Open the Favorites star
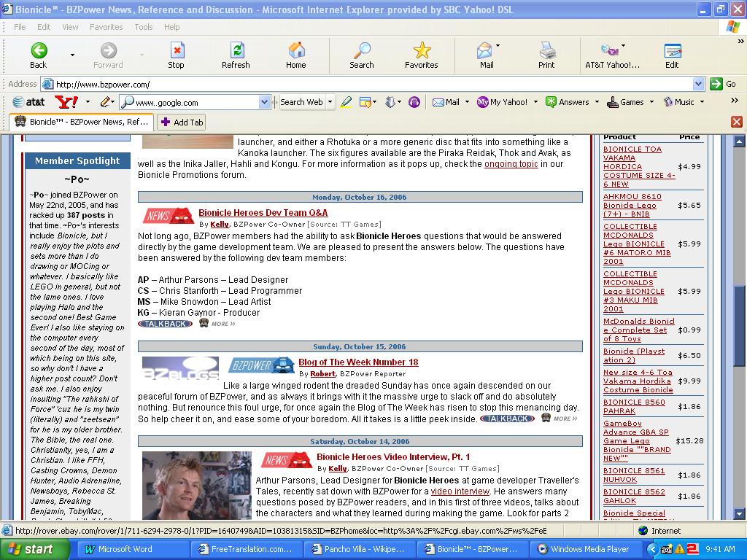Viewport: 747px width, 560px height. coord(422,55)
